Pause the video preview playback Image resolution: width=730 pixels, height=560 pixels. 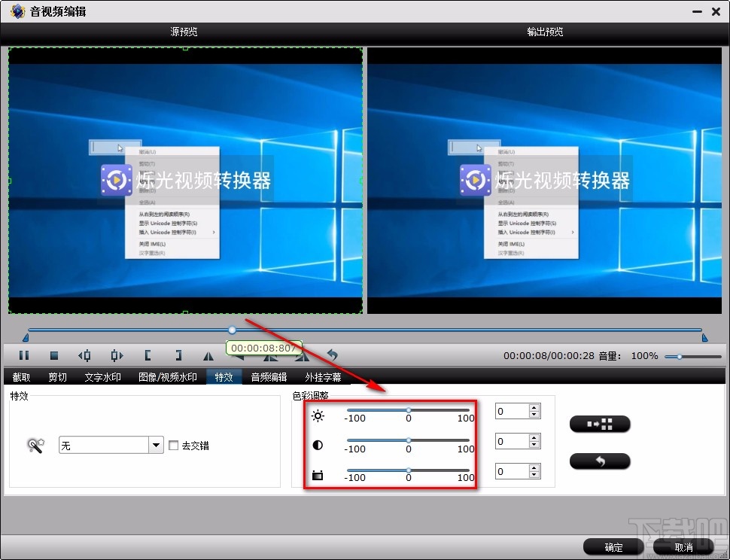click(24, 355)
